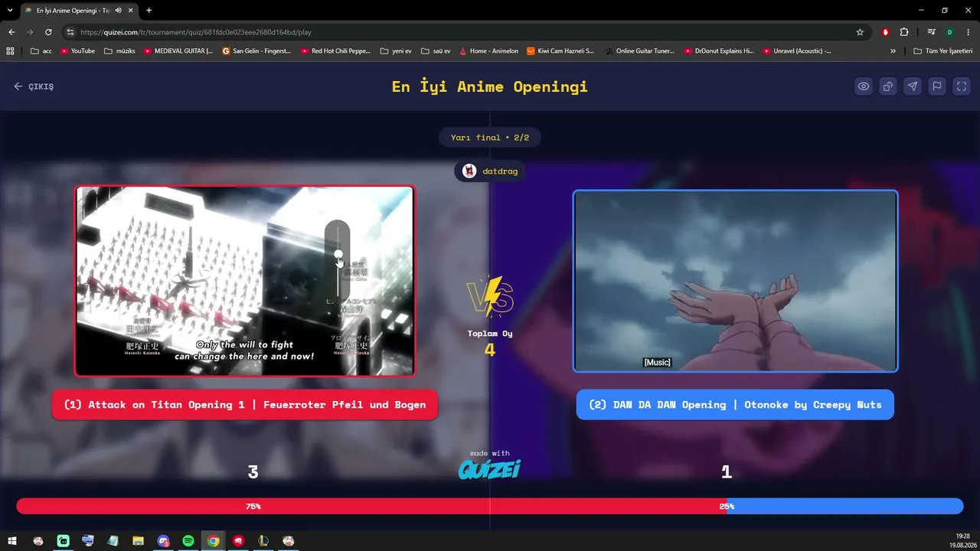Reload the current page
The height and width of the screenshot is (551, 980).
(48, 32)
